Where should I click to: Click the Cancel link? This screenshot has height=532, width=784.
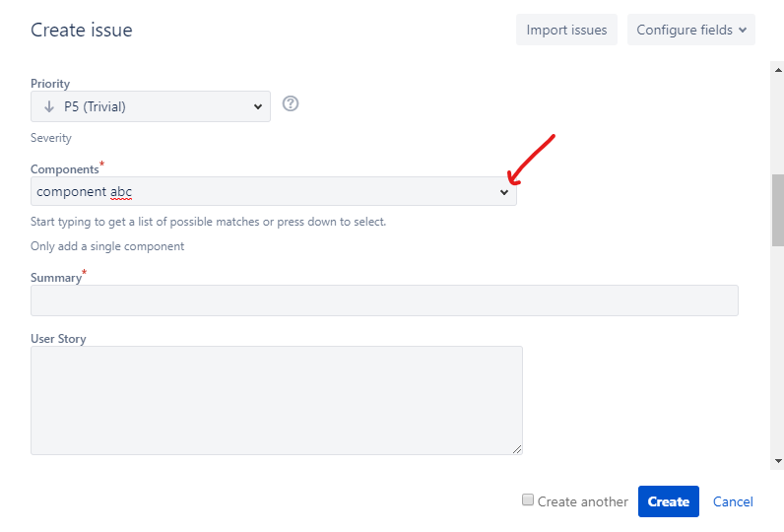click(x=733, y=501)
